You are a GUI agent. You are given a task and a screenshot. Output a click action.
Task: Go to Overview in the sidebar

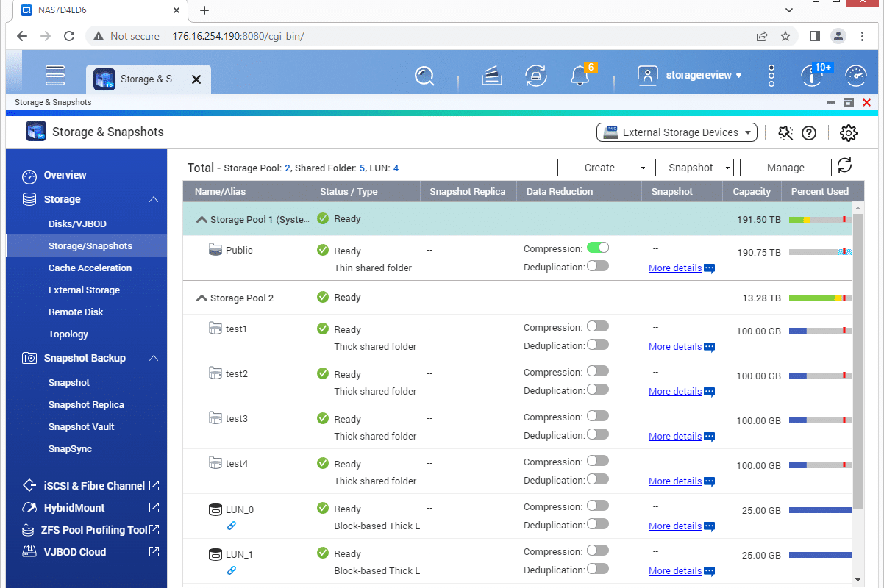tap(65, 176)
